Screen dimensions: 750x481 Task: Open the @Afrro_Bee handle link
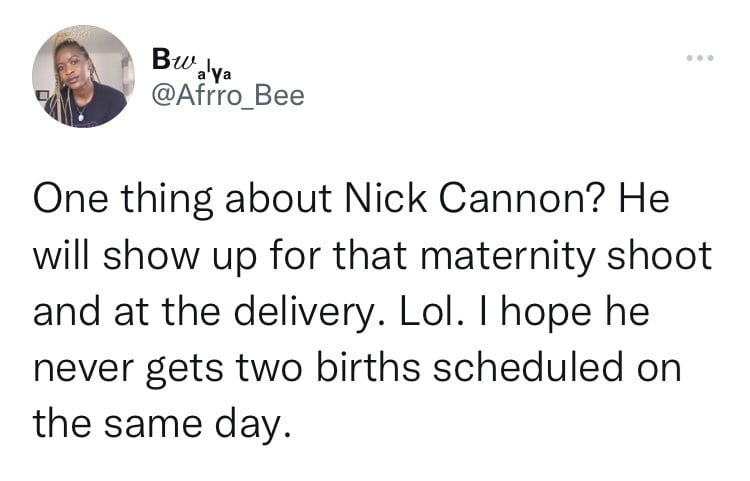(228, 96)
